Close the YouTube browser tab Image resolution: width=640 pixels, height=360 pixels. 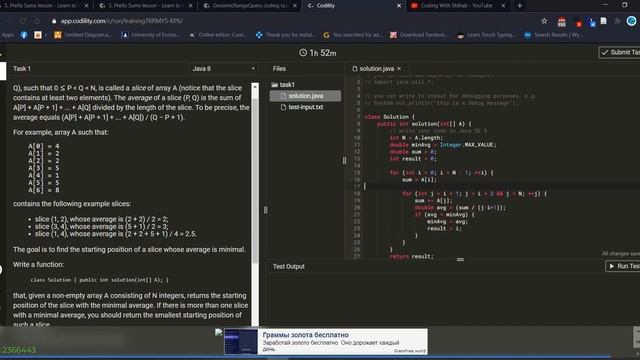[x=503, y=6]
